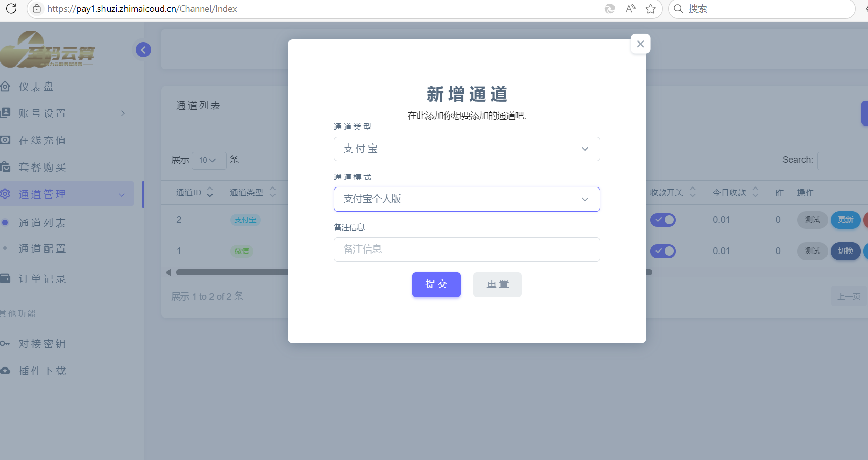Click 切换 for channel 1
This screenshot has height=460, width=868.
(x=845, y=251)
